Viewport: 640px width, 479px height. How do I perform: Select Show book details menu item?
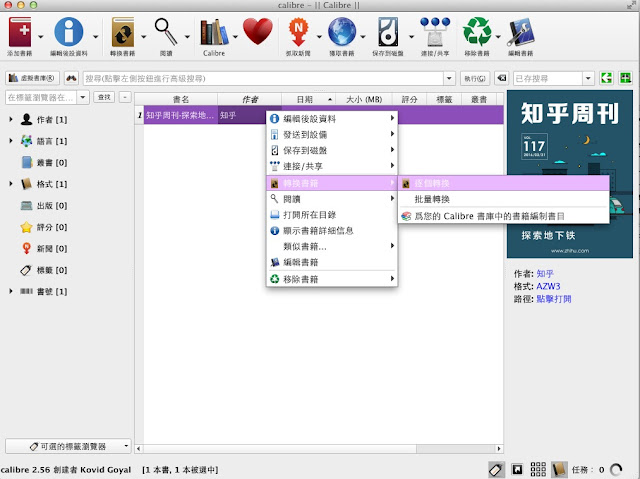point(332,231)
